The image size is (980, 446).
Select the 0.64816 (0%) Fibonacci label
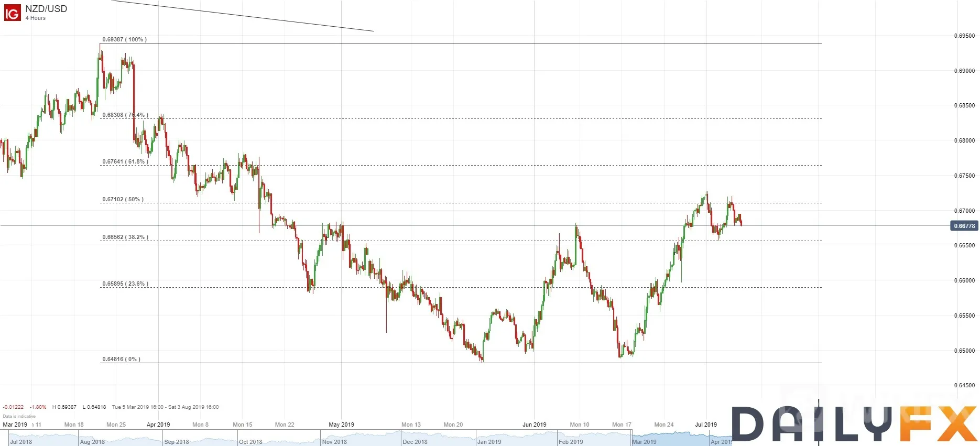coord(121,359)
